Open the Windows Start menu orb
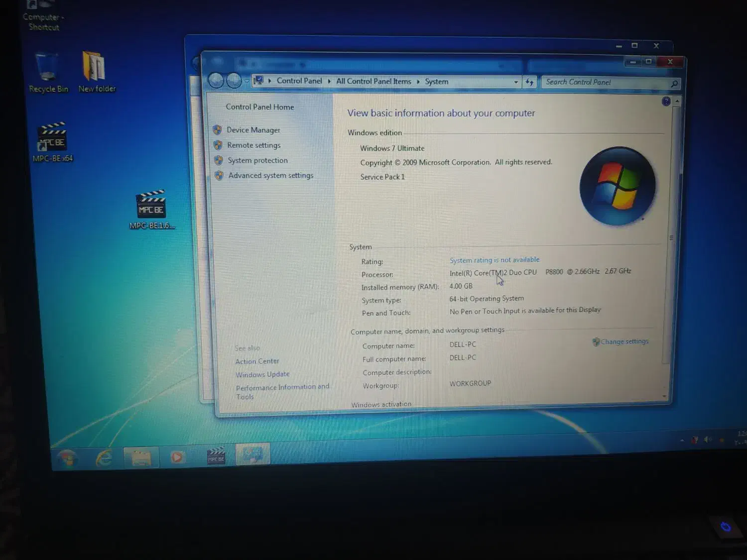 coord(67,457)
